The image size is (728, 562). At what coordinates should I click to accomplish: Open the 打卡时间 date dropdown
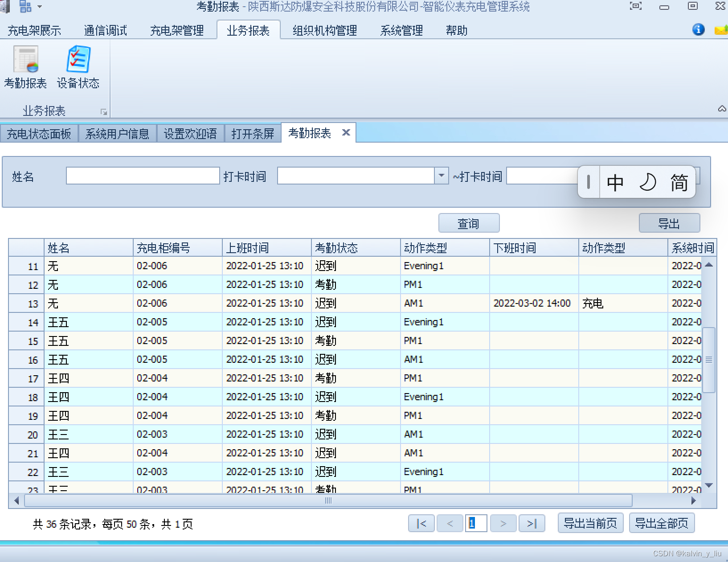tap(441, 176)
